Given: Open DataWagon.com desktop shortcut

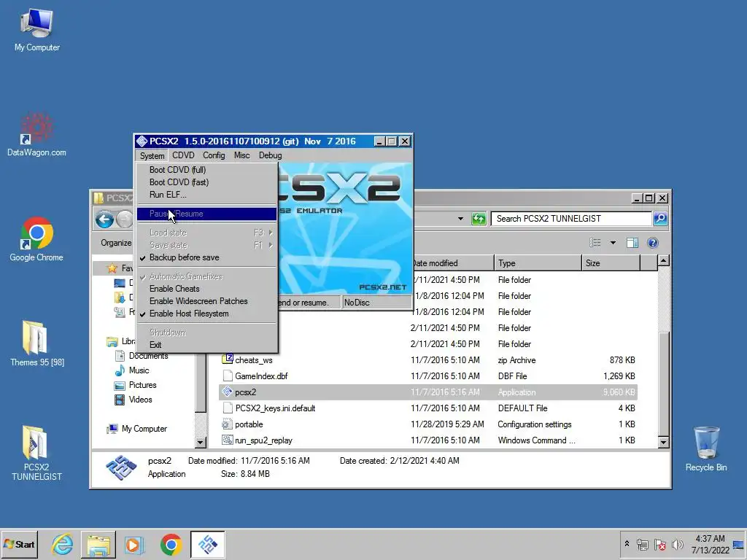Looking at the screenshot, I should (x=36, y=135).
